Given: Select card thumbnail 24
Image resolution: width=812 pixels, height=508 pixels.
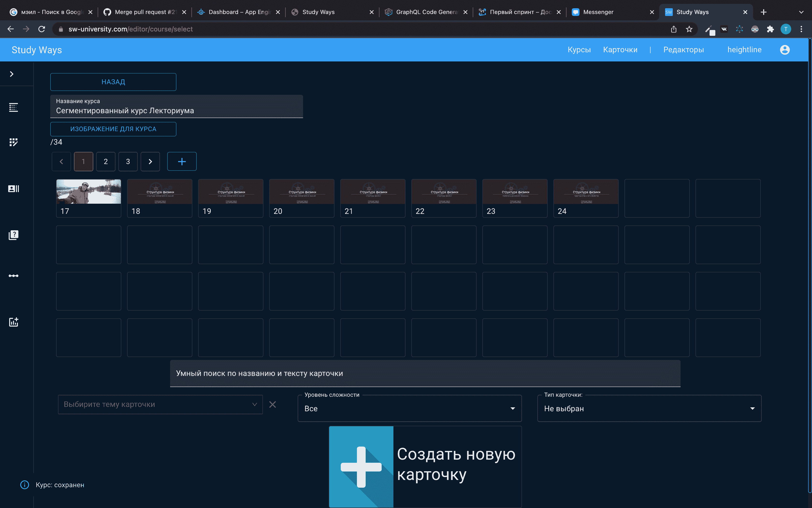Looking at the screenshot, I should pyautogui.click(x=586, y=198).
